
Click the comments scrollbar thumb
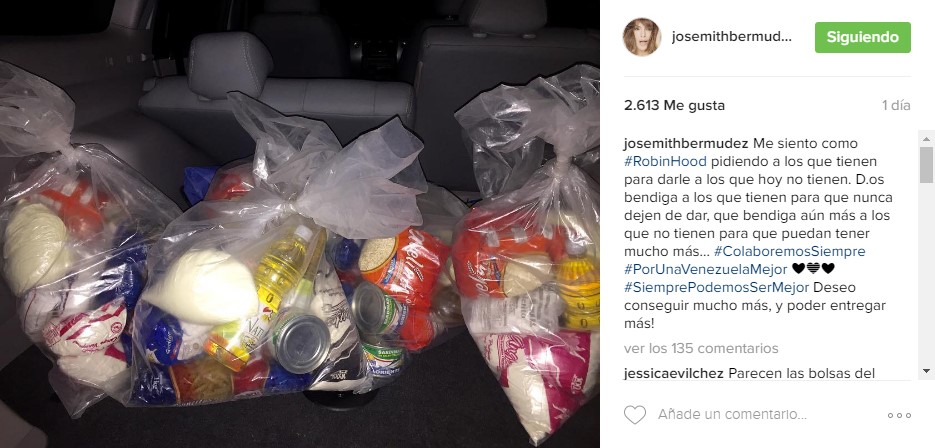pos(925,165)
